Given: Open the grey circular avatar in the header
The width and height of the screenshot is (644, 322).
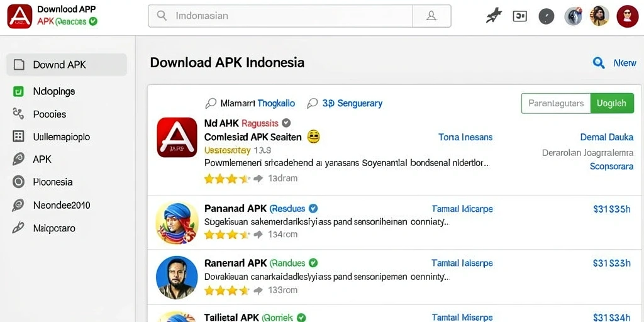Looking at the screenshot, I should pos(573,16).
